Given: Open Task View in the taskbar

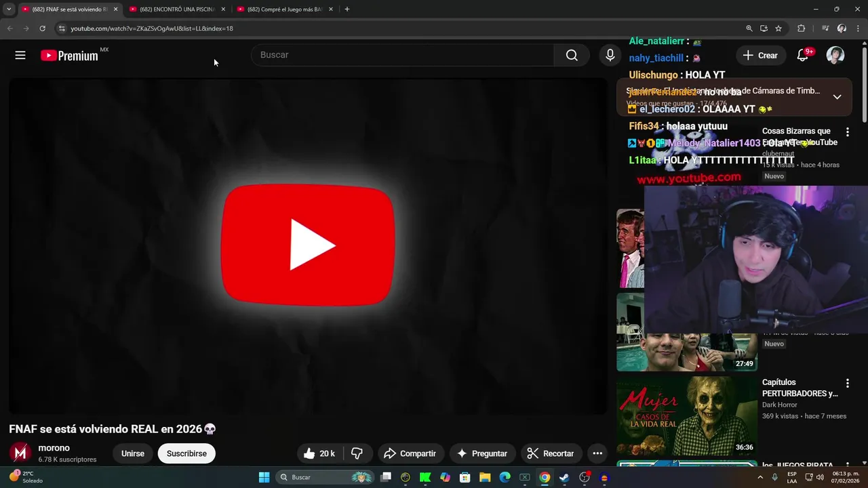Looking at the screenshot, I should [x=386, y=477].
